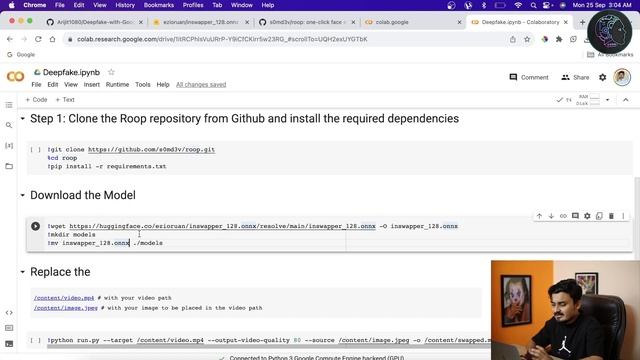Screen dimensions: 640x360
Task: Click the user account avatar
Action: 622,77
